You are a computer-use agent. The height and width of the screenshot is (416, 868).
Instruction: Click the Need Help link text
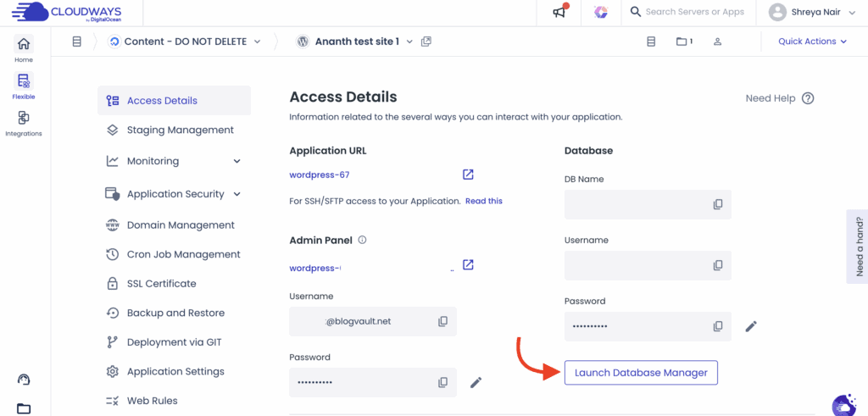click(x=770, y=98)
